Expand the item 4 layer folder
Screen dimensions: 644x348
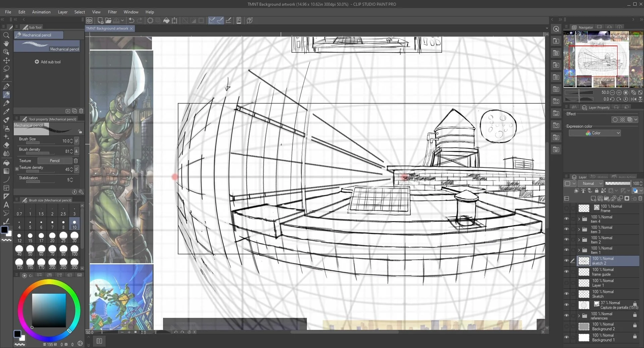click(579, 219)
